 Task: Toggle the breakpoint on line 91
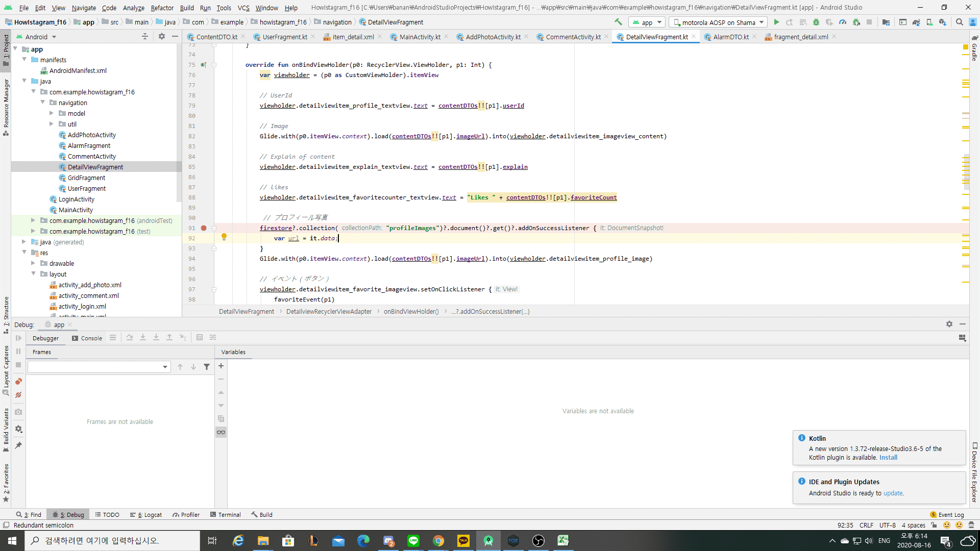coord(204,228)
